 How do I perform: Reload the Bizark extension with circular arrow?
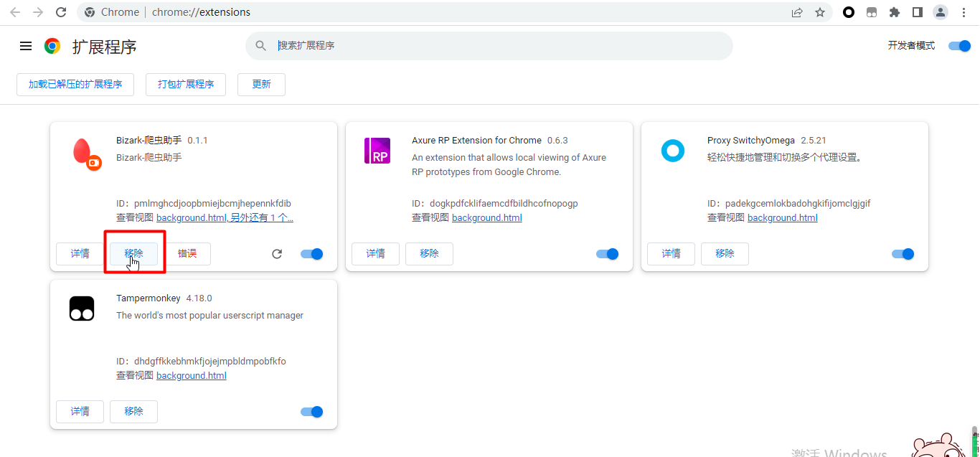pyautogui.click(x=277, y=254)
